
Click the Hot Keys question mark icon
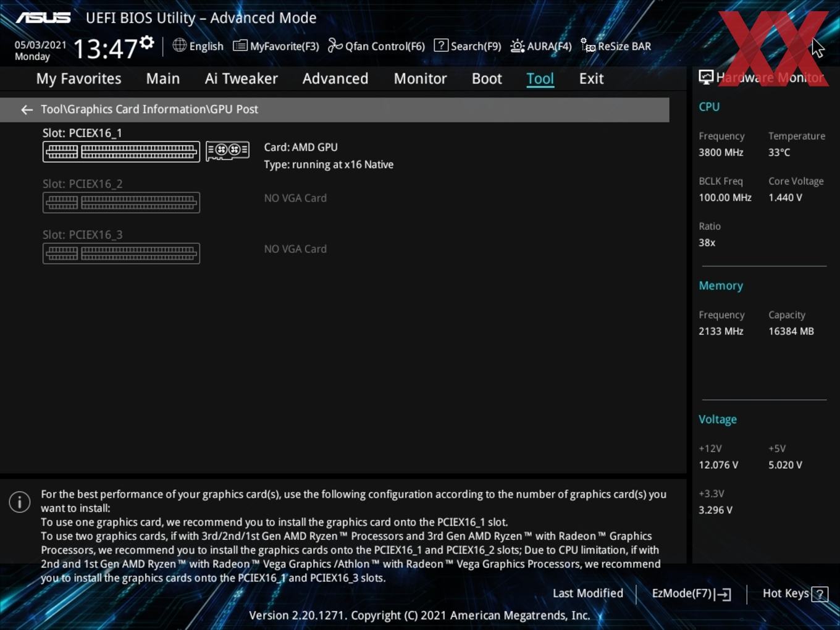click(x=820, y=594)
